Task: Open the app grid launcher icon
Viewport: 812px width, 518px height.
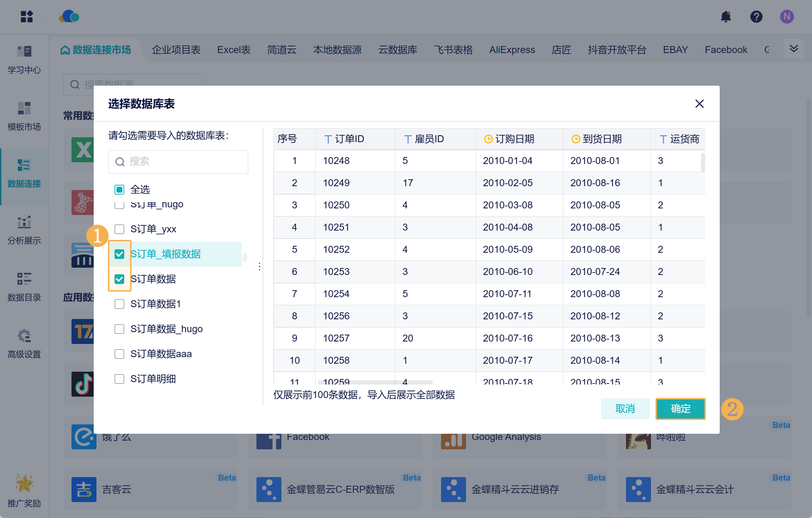Action: 26,16
